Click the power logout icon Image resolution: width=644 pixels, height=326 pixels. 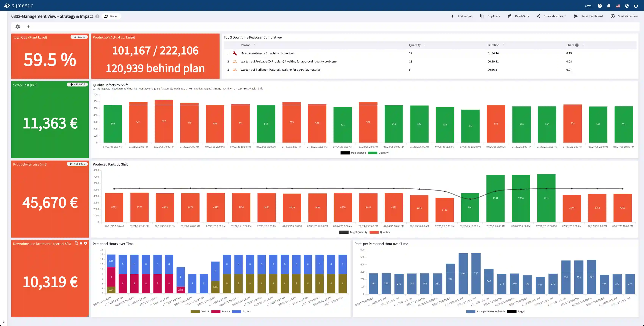636,6
